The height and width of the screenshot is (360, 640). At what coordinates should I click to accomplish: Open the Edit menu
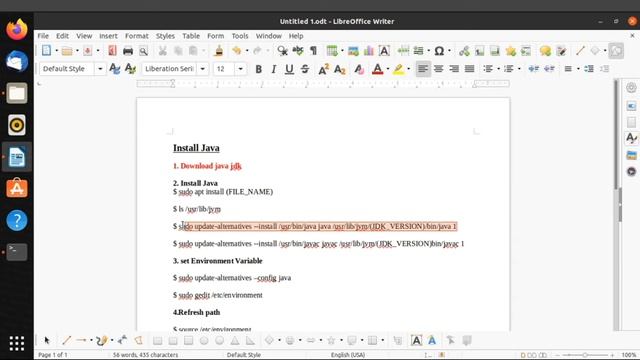coord(62,36)
